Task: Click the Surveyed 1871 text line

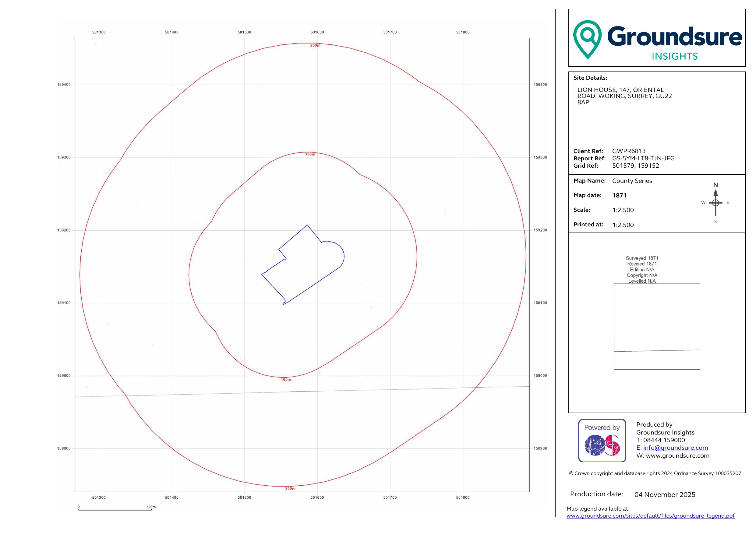Action: (x=642, y=258)
